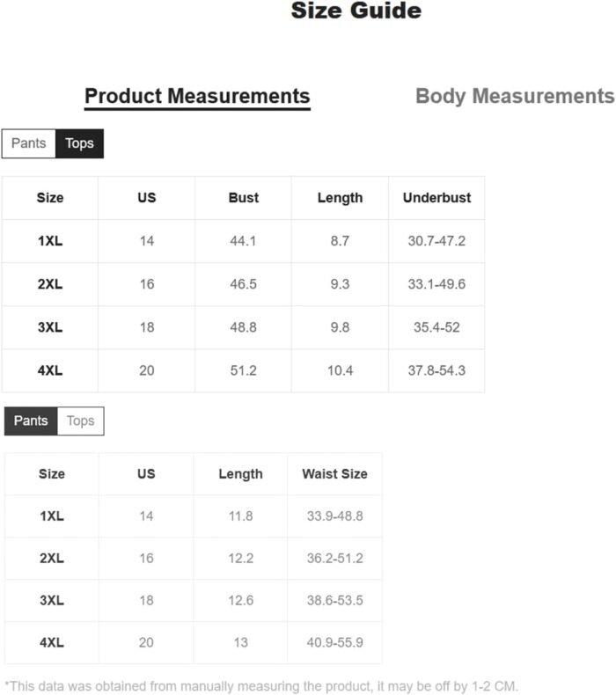Click the Length header in the pants table

240,474
